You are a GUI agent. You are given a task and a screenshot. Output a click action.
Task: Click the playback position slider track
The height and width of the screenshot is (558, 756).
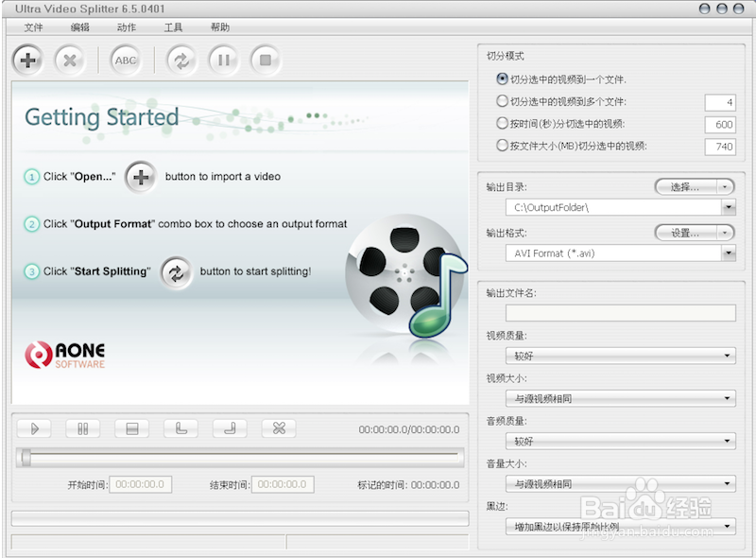(x=240, y=458)
